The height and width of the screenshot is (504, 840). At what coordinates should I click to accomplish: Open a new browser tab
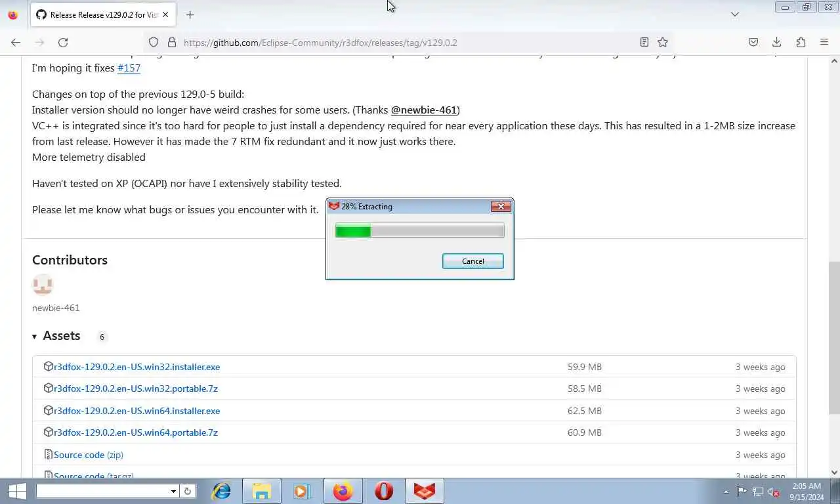(190, 14)
